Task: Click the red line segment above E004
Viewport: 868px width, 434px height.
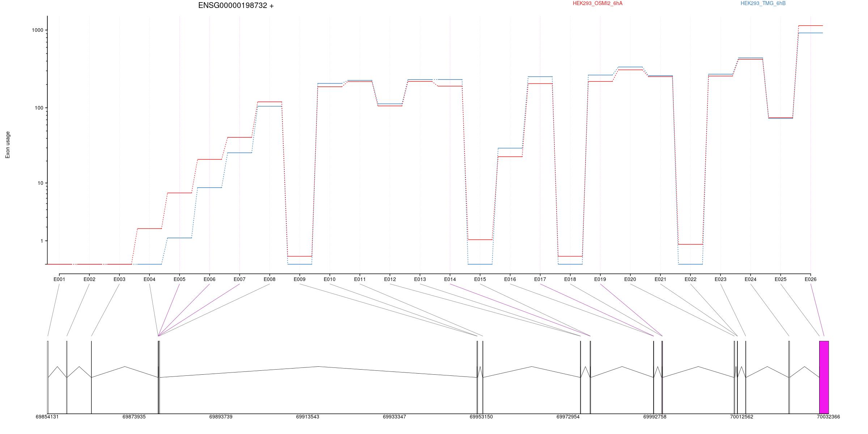Action: point(149,229)
